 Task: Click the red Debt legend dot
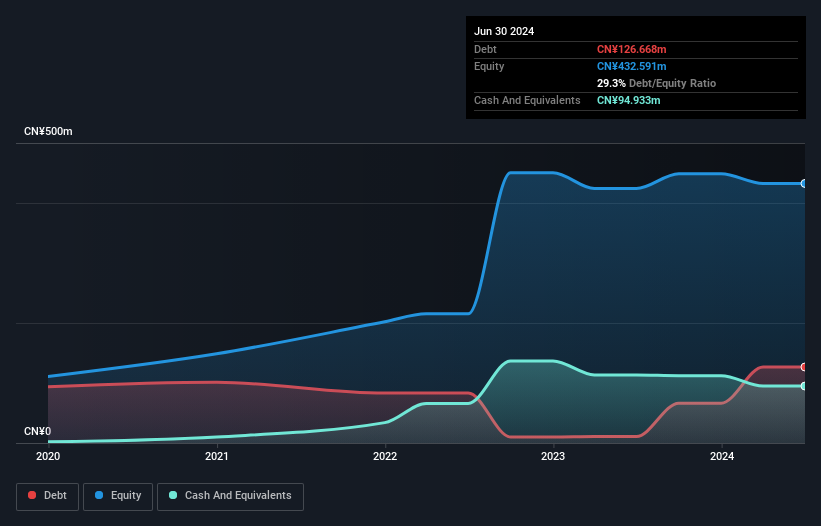coord(32,495)
